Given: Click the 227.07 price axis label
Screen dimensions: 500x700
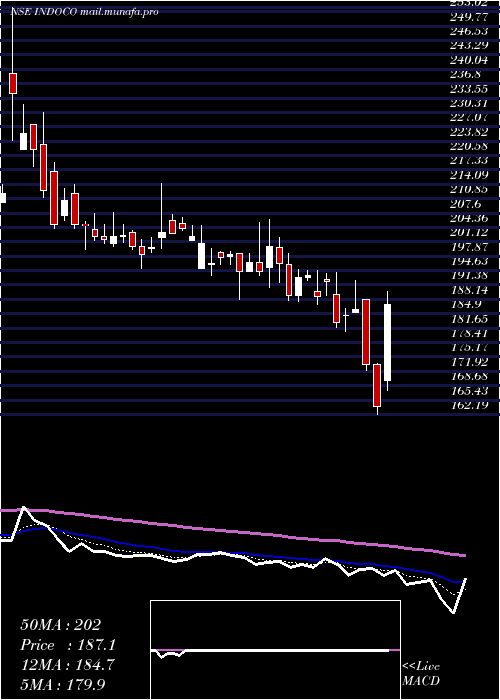Looking at the screenshot, I should coord(471,117).
